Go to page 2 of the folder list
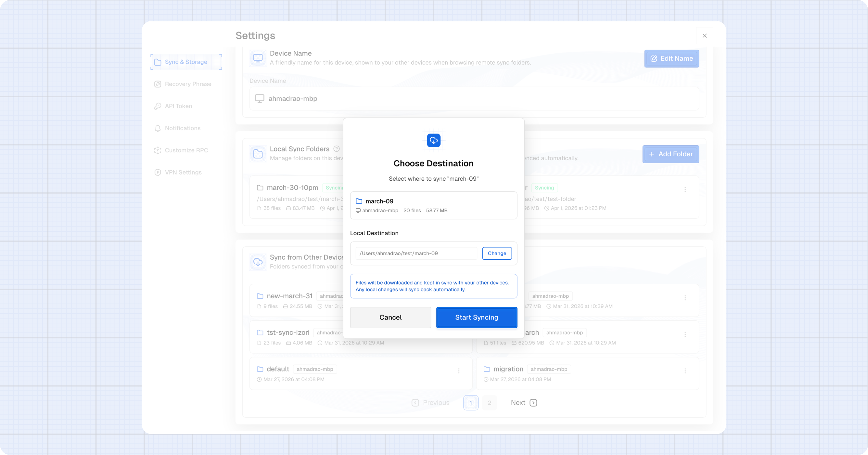 point(490,402)
